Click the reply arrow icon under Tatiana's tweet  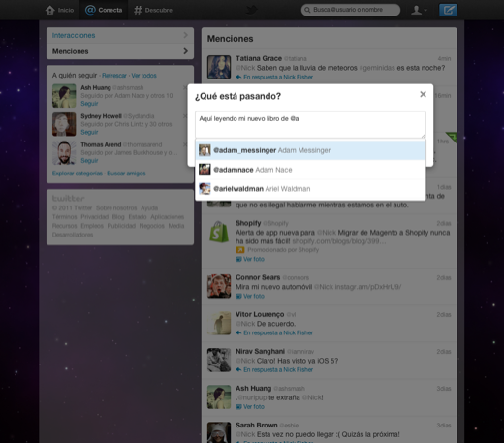coord(238,77)
